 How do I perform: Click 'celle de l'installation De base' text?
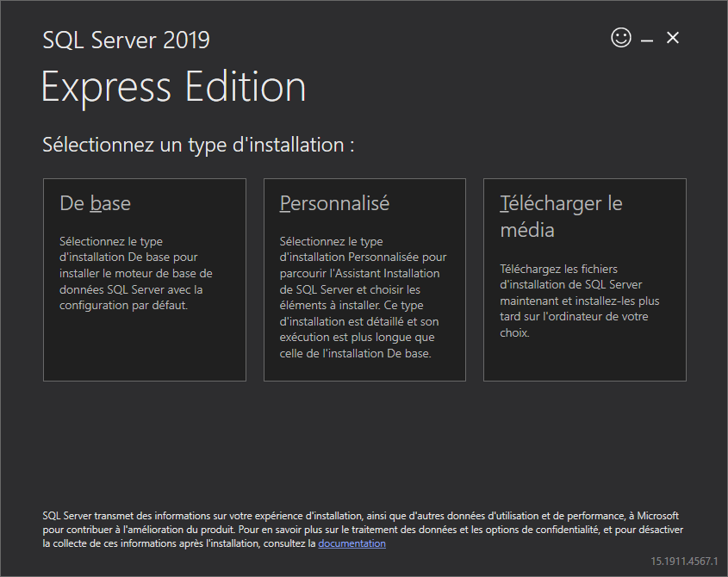355,353
